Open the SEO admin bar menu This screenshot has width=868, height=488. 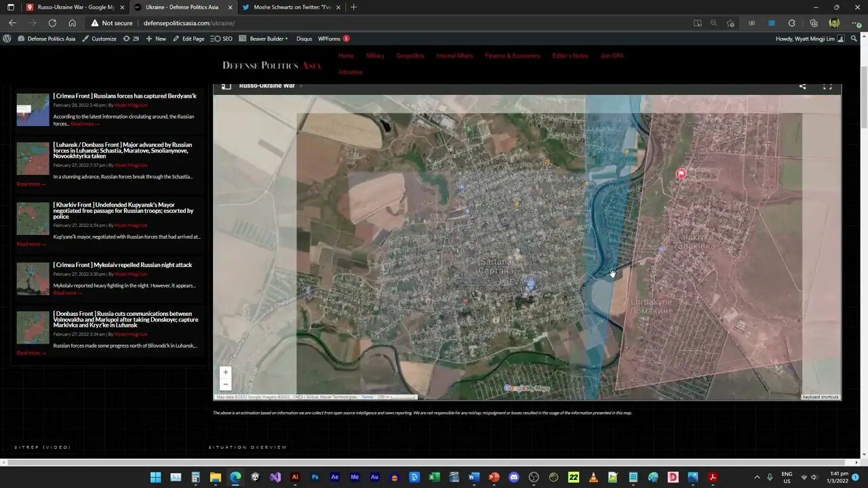pos(222,39)
